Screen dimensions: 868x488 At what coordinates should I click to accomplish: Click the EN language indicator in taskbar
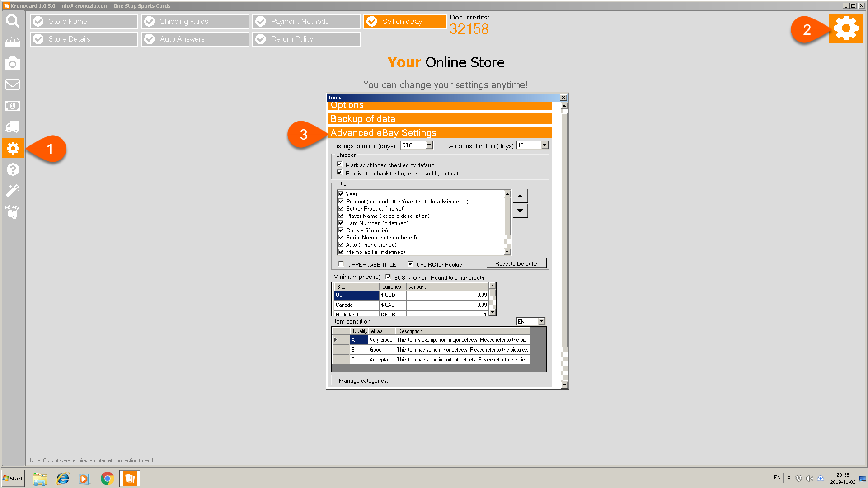pos(777,478)
